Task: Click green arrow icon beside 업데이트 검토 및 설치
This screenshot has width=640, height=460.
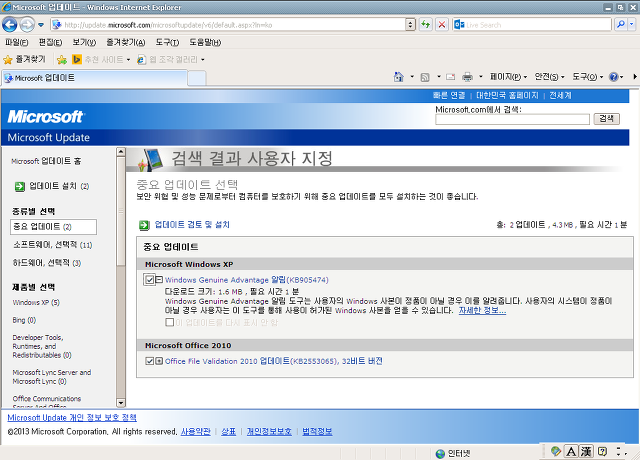Action: [x=144, y=225]
